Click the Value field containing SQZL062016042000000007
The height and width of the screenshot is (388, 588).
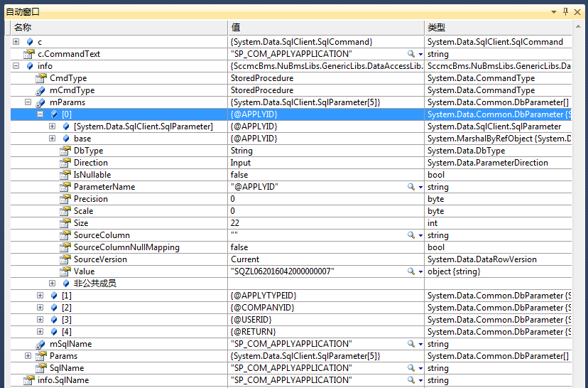(283, 271)
